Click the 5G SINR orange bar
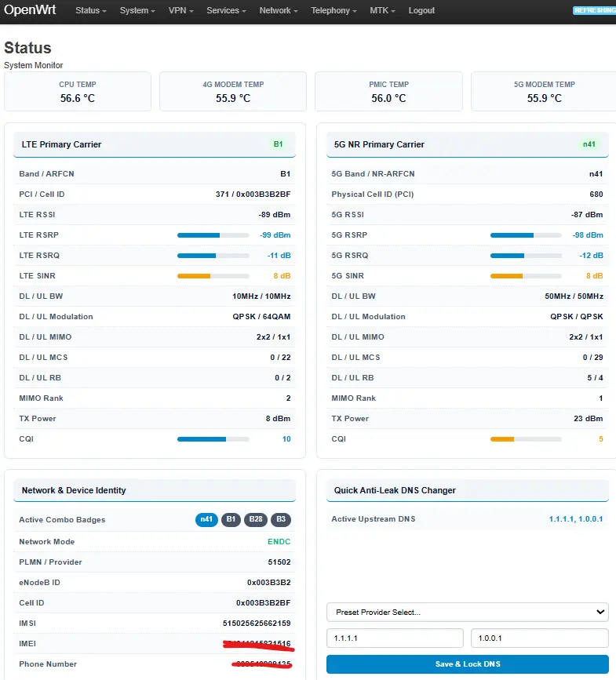Image resolution: width=616 pixels, height=680 pixels. (x=526, y=276)
